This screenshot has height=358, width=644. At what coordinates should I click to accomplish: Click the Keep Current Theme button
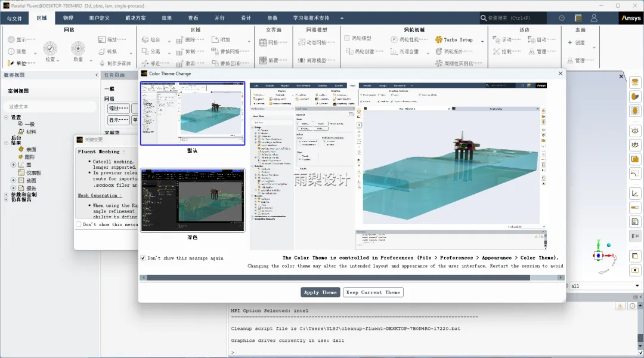tap(373, 292)
